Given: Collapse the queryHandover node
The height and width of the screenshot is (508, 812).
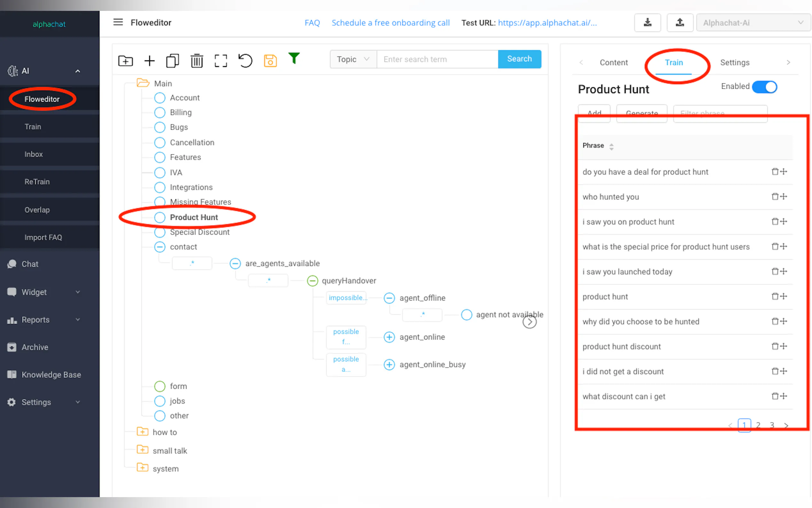Looking at the screenshot, I should [312, 281].
